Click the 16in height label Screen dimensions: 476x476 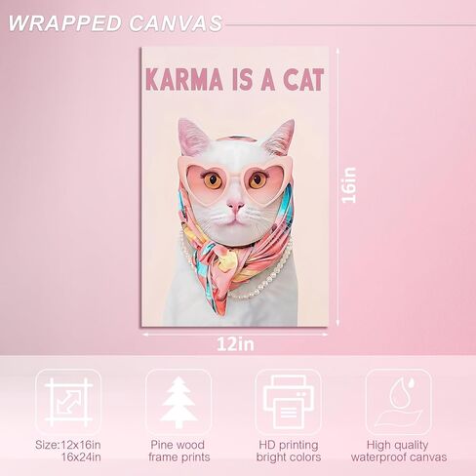pyautogui.click(x=349, y=185)
